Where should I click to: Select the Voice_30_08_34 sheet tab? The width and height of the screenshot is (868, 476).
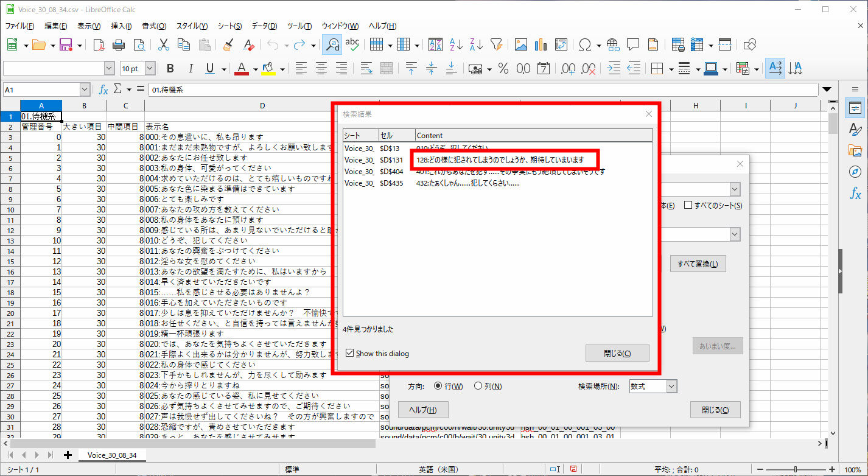pyautogui.click(x=113, y=455)
